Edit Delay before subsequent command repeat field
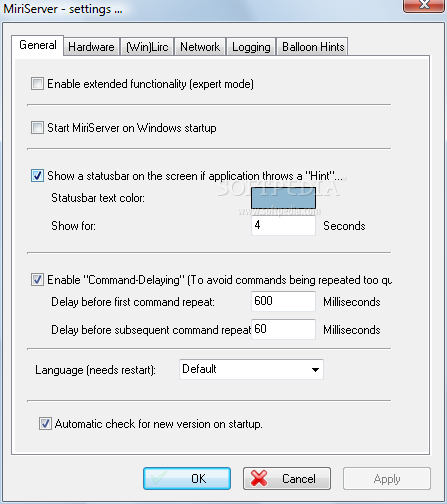Viewport: 447px width, 504px height. point(283,329)
